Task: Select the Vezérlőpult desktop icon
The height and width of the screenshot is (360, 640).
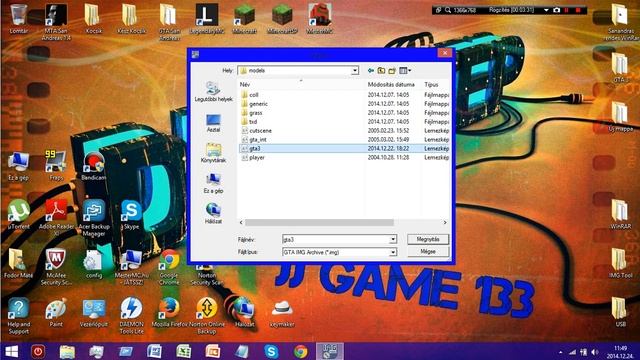Action: pyautogui.click(x=94, y=312)
